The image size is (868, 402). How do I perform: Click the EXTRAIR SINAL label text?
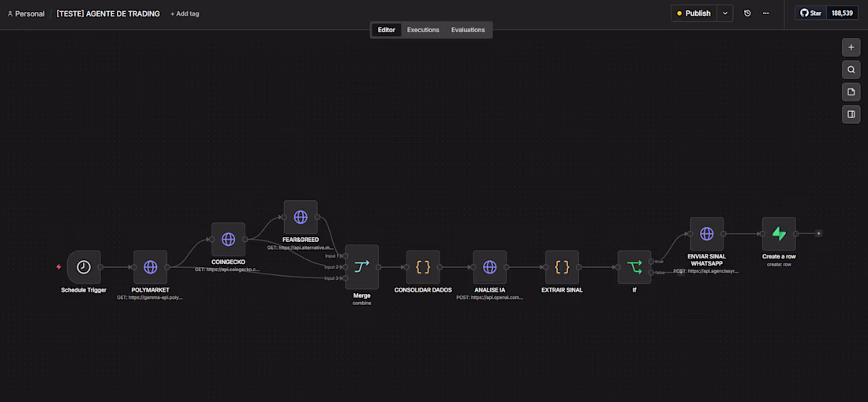point(562,290)
